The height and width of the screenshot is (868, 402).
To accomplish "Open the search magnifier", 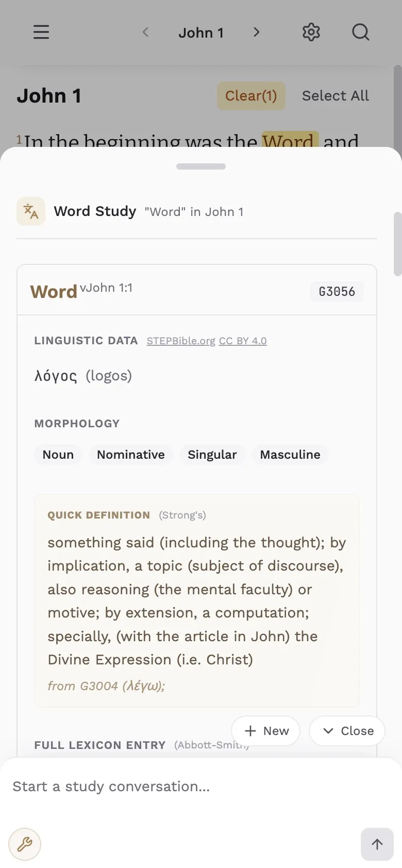I will [x=360, y=32].
